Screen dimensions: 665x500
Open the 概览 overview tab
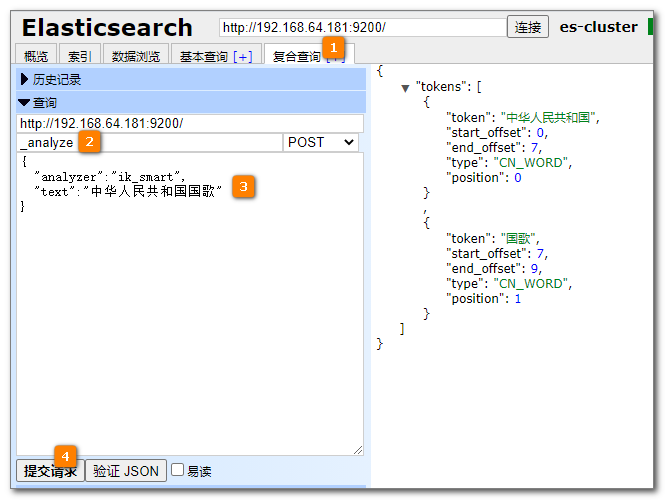point(36,55)
